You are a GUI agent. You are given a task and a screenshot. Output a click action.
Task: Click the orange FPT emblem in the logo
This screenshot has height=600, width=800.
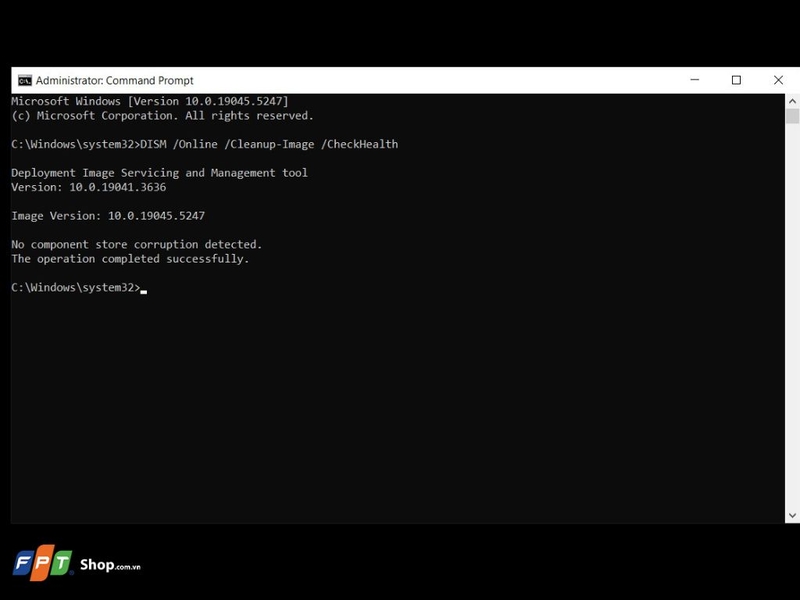click(x=40, y=563)
